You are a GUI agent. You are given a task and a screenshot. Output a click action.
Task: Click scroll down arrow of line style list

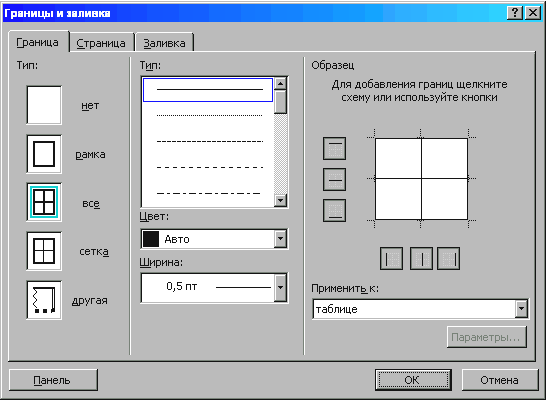point(280,200)
